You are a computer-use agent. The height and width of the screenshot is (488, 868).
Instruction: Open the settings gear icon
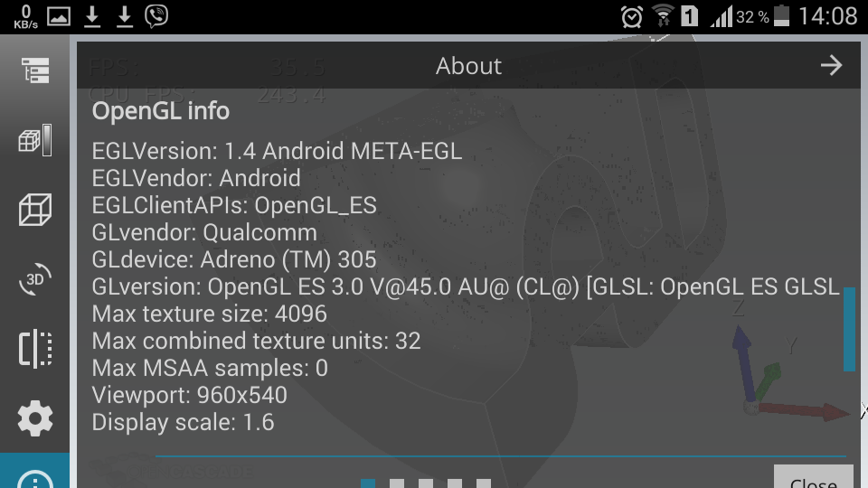(34, 418)
